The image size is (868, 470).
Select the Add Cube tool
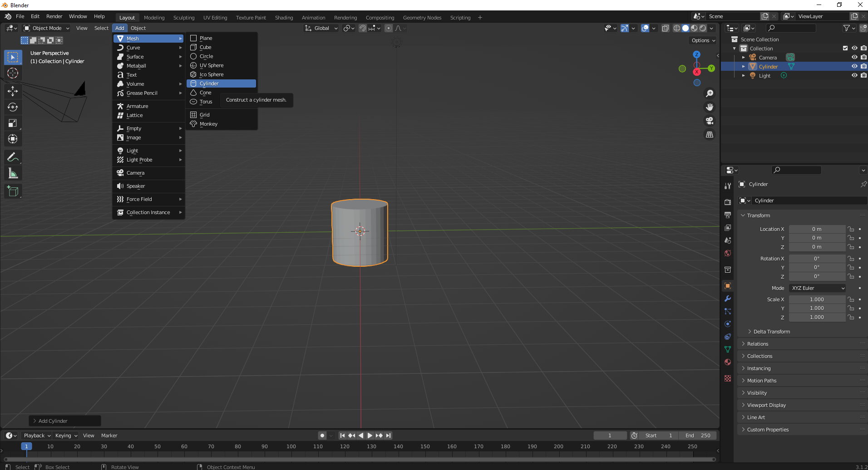13,191
